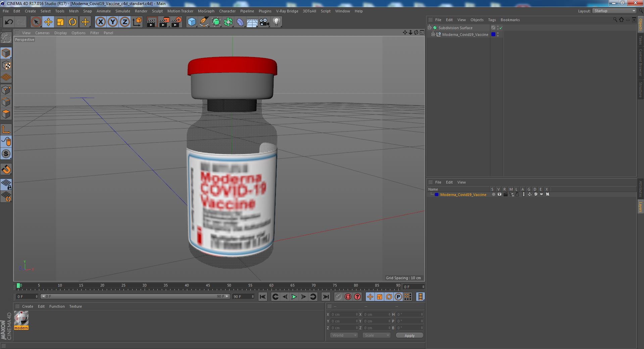Click the Apply button
644x349 pixels.
coord(409,335)
